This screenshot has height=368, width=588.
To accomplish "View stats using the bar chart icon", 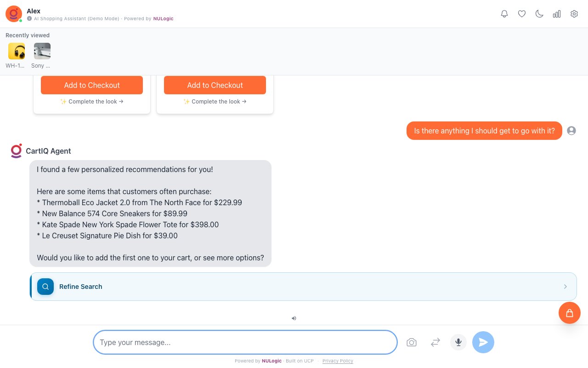I will pyautogui.click(x=557, y=14).
